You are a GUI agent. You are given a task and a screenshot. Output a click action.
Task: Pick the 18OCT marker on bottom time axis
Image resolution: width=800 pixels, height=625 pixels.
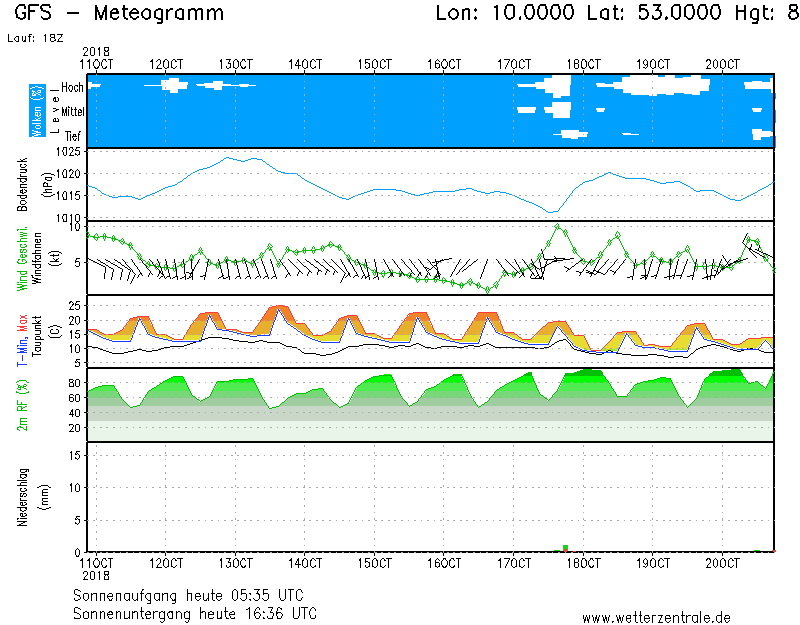point(582,564)
